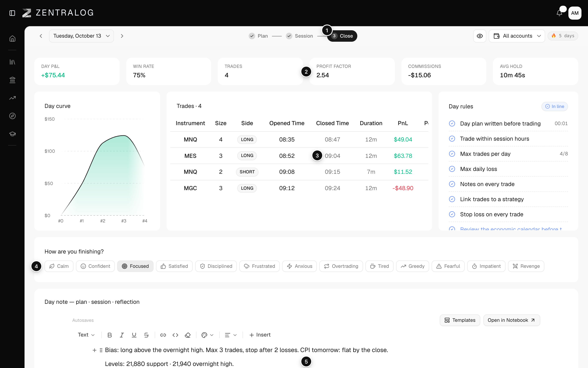Click the In line status badge
This screenshot has height=368, width=588.
(555, 106)
